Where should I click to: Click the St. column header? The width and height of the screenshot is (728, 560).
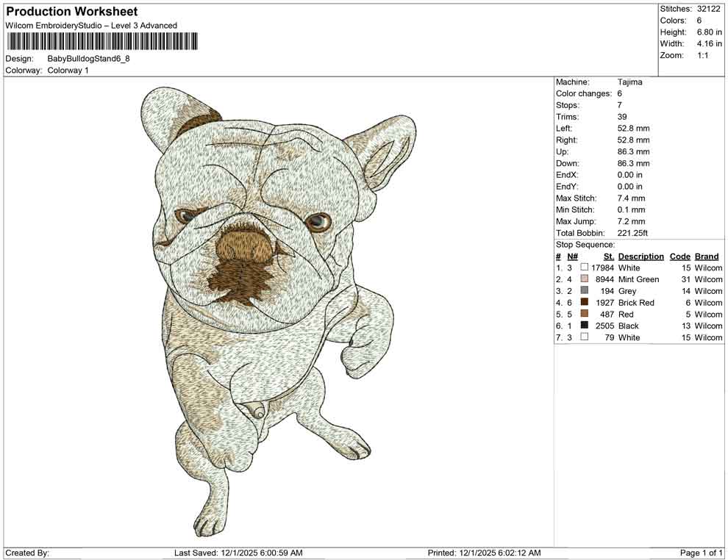tap(607, 256)
